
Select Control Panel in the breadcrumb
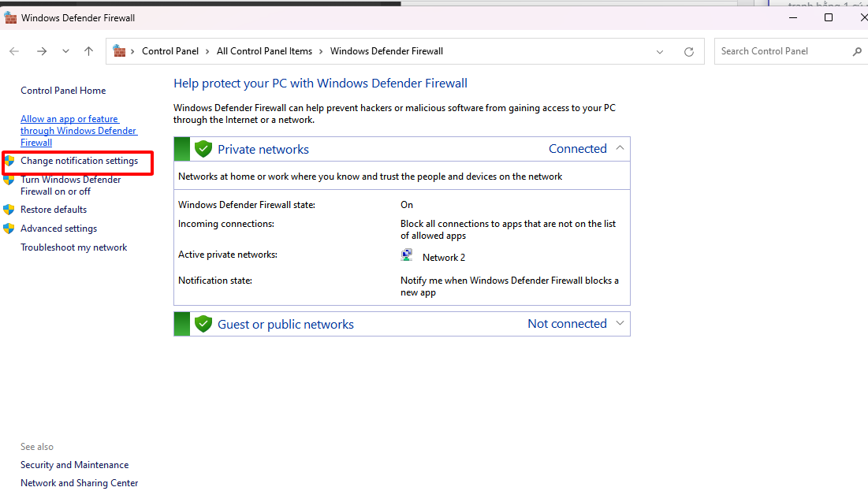coord(170,51)
